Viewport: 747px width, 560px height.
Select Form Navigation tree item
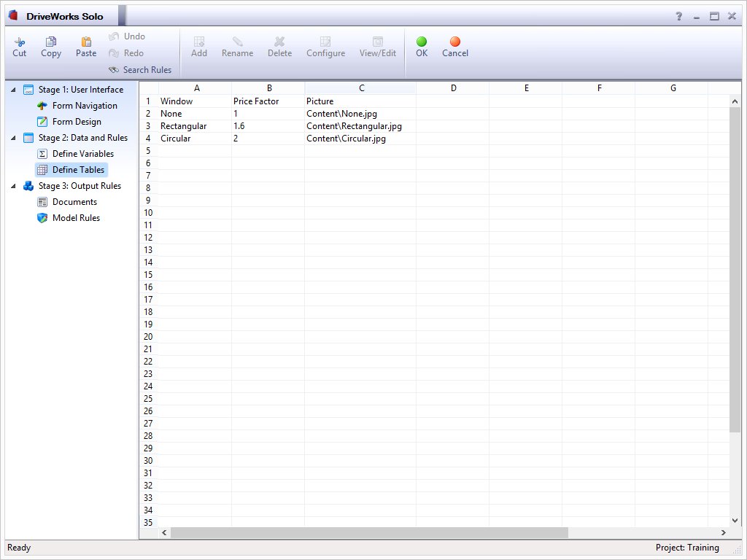tap(85, 106)
